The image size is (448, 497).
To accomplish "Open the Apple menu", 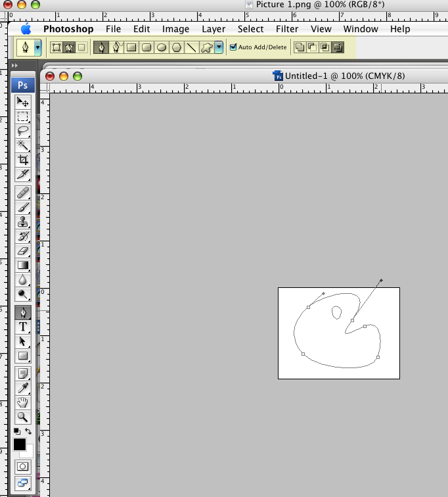I will pyautogui.click(x=26, y=29).
